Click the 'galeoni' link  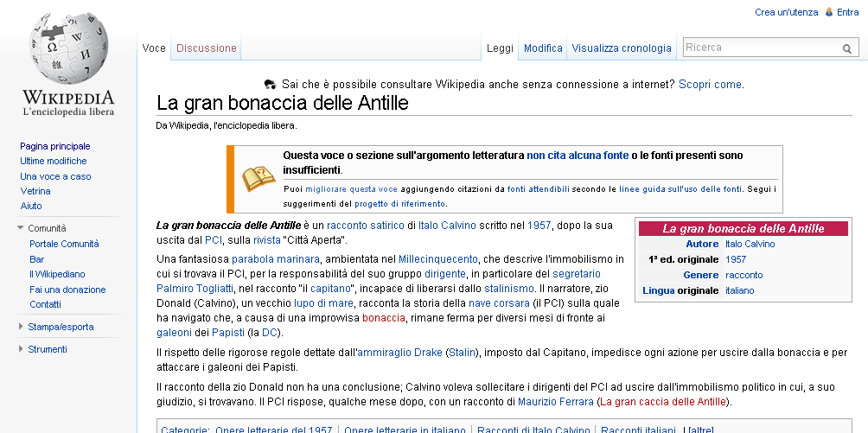pos(174,333)
